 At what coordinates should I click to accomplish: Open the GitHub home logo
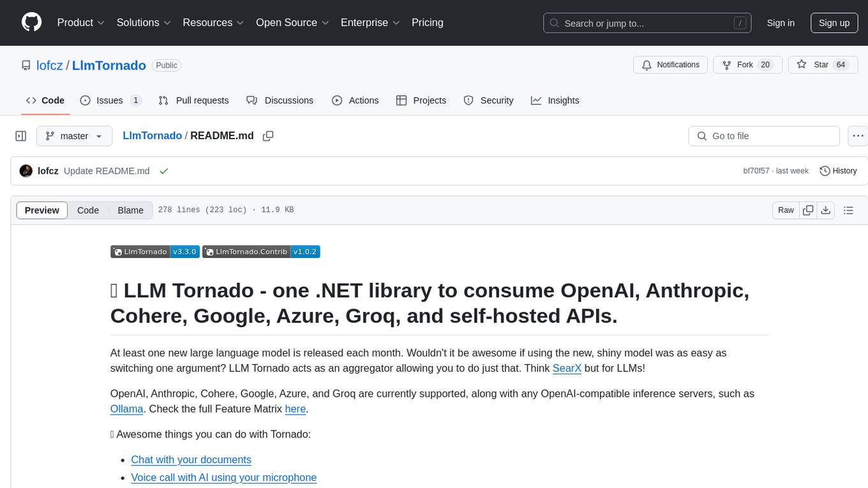(31, 22)
